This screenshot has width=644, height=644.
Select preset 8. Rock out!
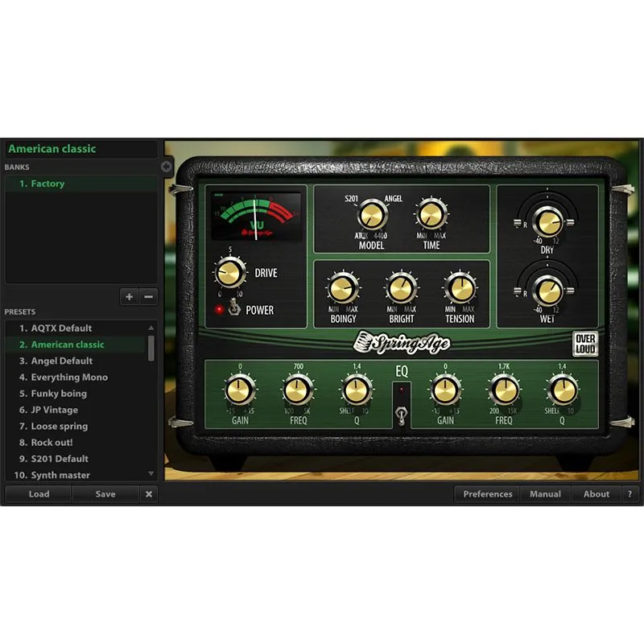click(76, 442)
